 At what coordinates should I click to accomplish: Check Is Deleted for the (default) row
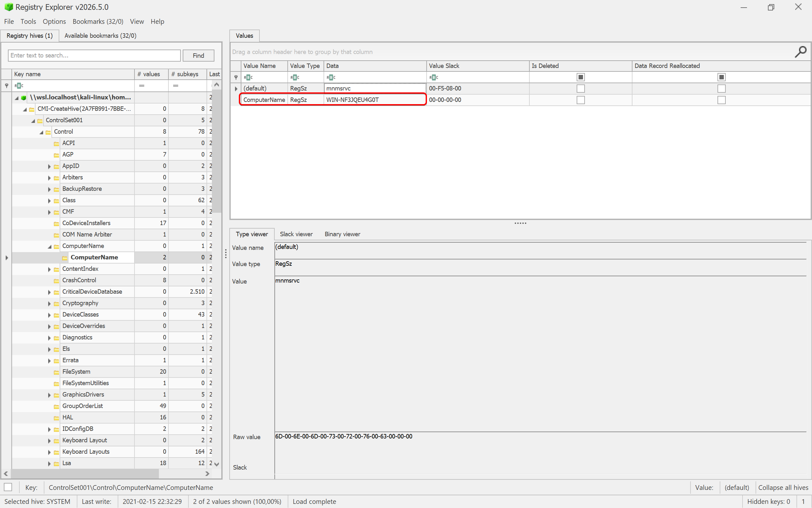580,89
